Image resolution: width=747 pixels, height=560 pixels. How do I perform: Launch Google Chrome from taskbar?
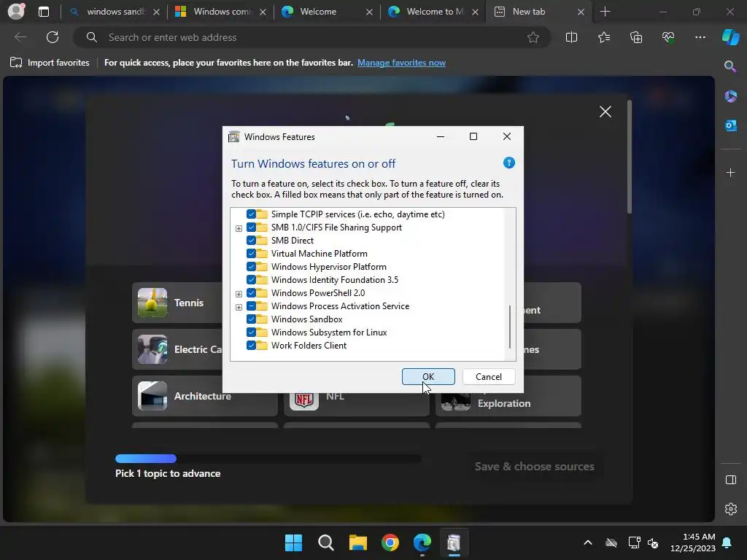coord(390,542)
